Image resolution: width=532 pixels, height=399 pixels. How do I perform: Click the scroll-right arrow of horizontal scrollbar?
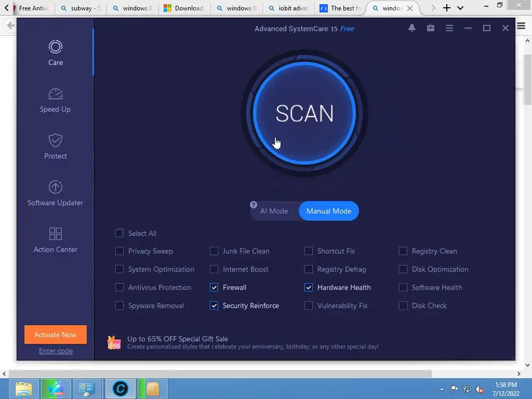coord(518,374)
